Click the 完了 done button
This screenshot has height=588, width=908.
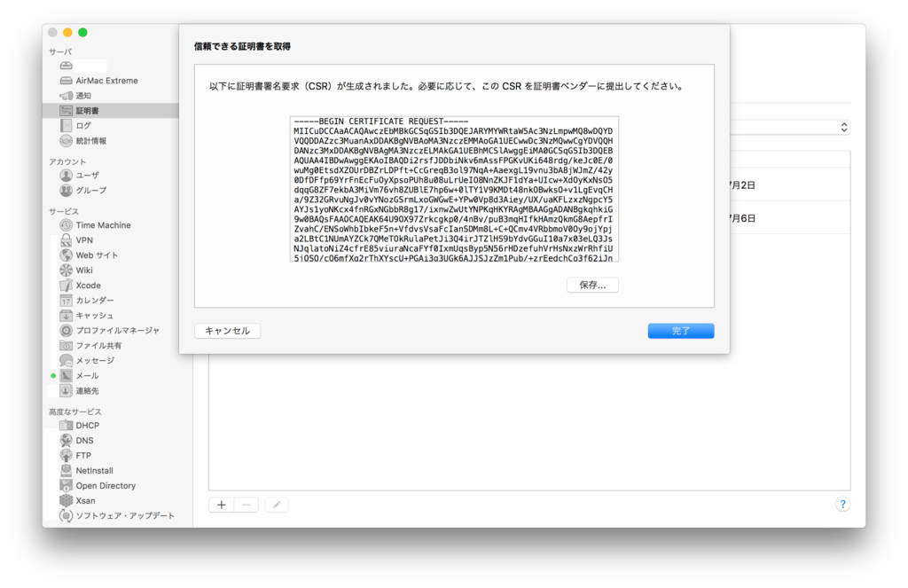pyautogui.click(x=680, y=331)
